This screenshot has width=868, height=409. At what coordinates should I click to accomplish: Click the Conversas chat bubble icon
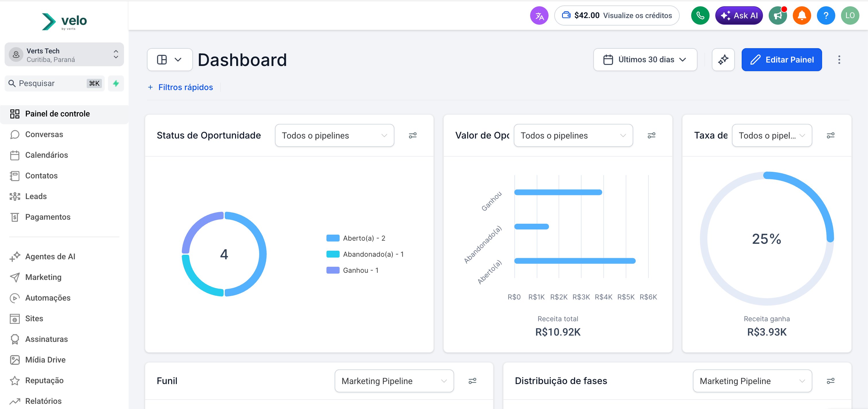coord(15,135)
